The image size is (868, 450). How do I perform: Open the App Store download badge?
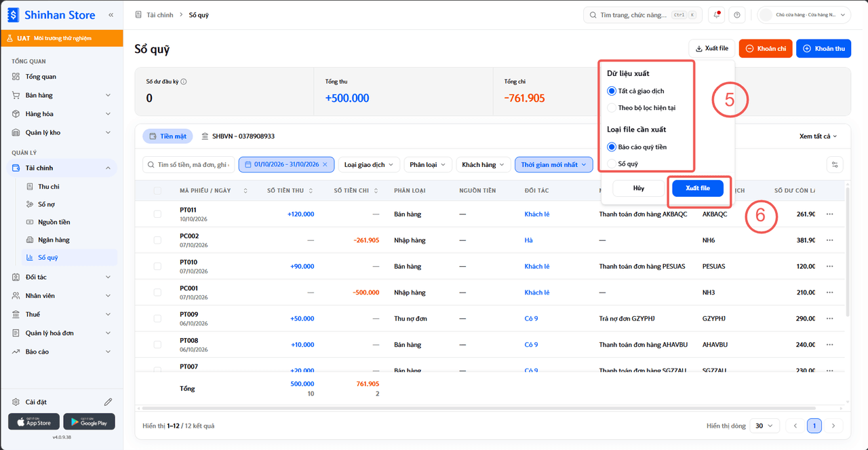[34, 421]
